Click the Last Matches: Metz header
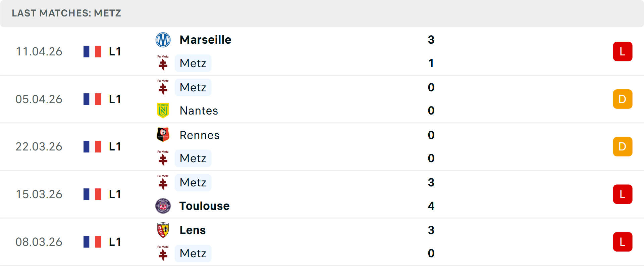The image size is (644, 266). coord(66,13)
